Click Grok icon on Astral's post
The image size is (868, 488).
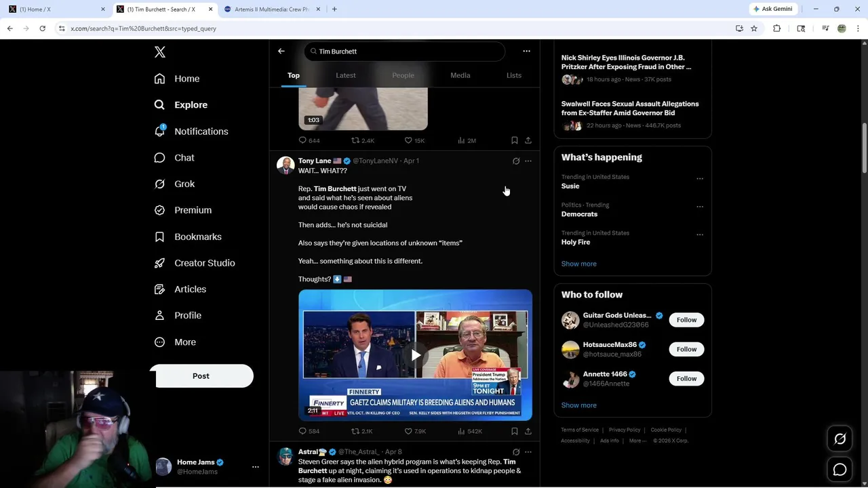[x=516, y=452]
